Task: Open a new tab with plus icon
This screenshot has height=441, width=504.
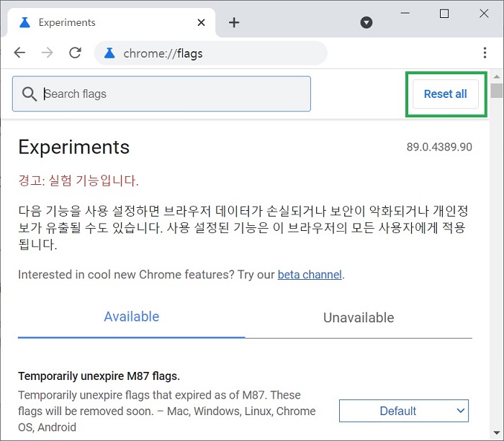Action: point(234,22)
